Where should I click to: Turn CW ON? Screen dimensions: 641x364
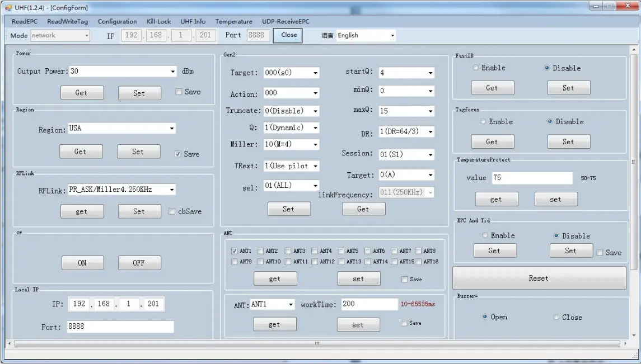[x=82, y=262]
